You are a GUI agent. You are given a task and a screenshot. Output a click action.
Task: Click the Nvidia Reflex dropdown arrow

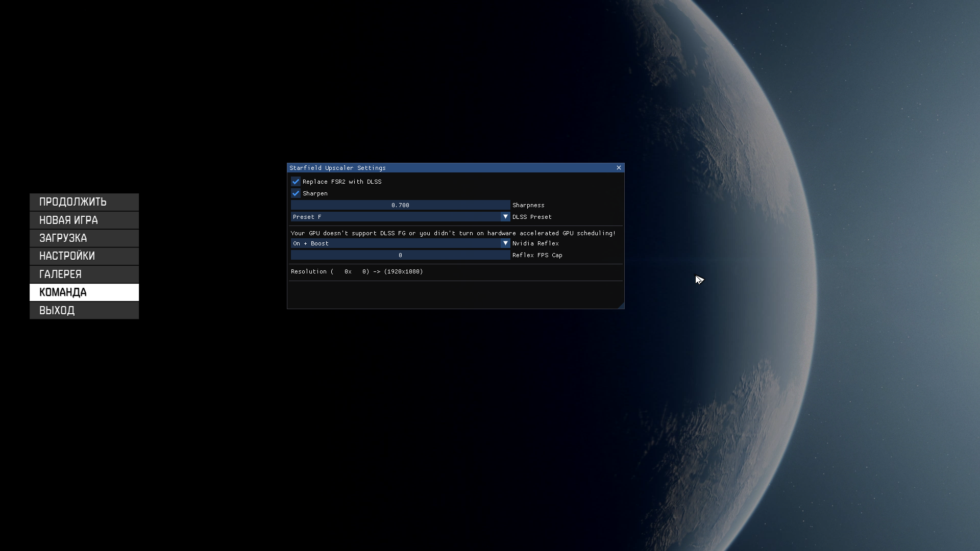pos(506,243)
